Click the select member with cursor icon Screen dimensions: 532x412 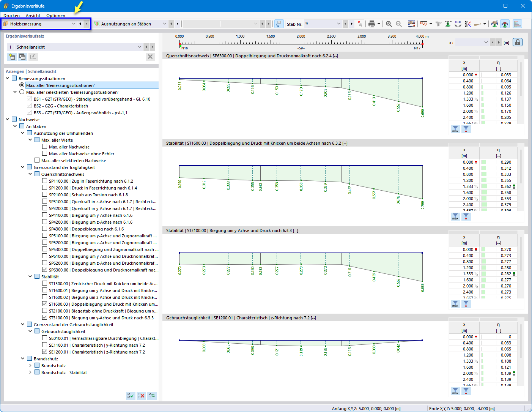click(360, 24)
